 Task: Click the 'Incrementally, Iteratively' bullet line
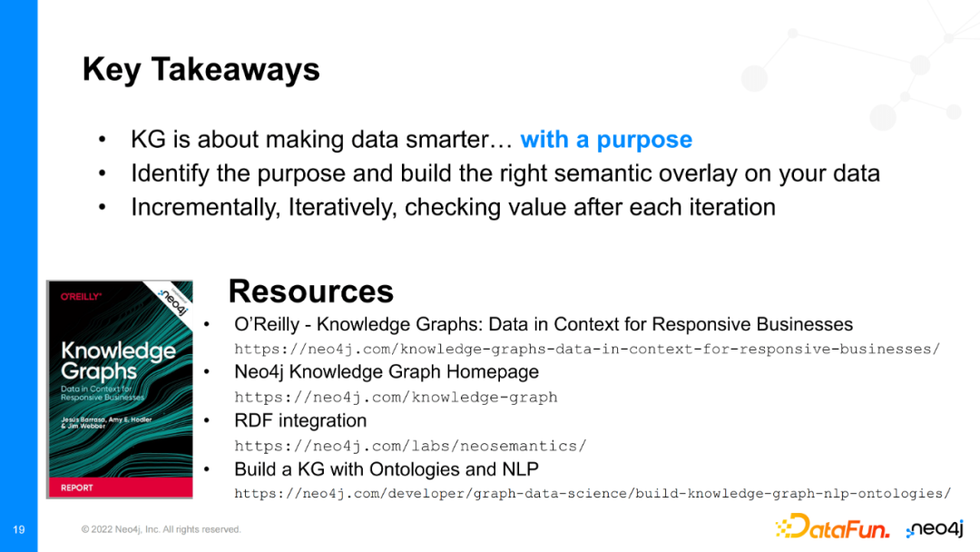[x=453, y=207]
